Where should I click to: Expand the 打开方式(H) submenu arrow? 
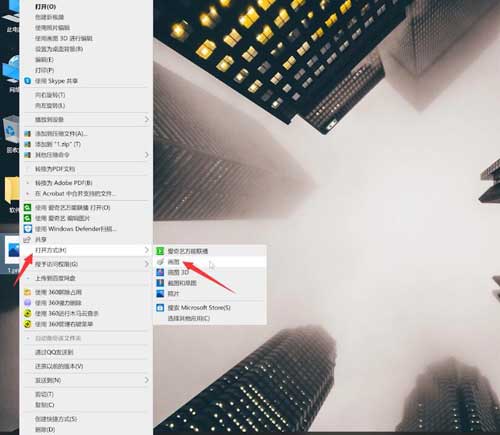(x=147, y=250)
